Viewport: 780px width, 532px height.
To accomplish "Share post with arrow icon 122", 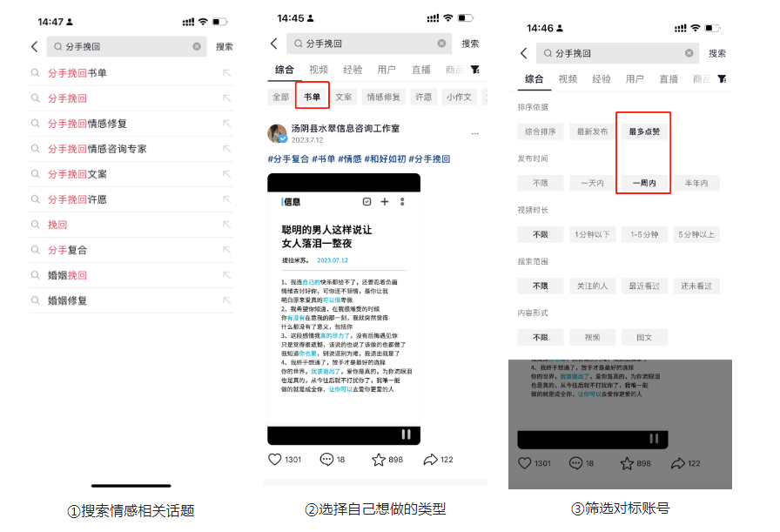I will [x=430, y=460].
